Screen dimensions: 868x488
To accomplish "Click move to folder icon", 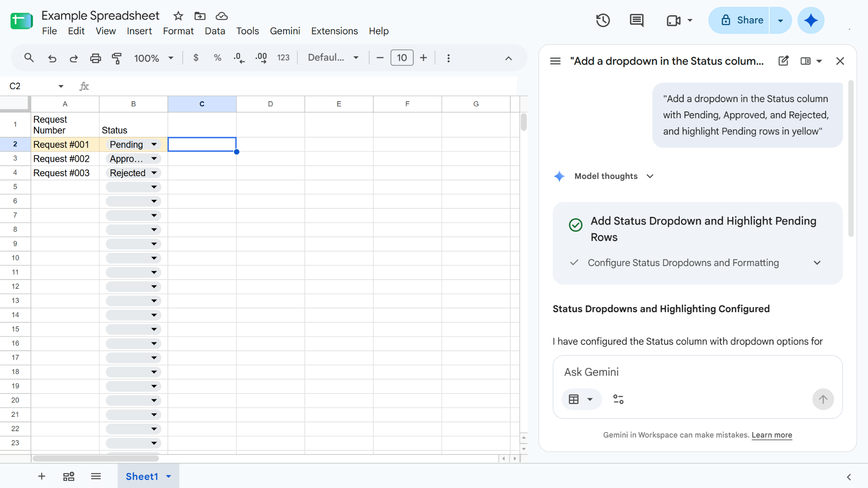I will coord(200,16).
